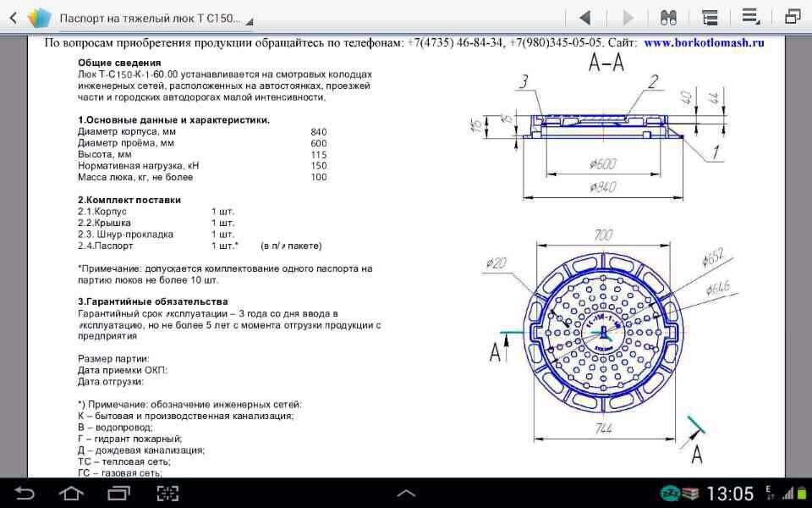Tap the value 840 for Диаметр корпуса
The width and height of the screenshot is (812, 508).
point(319,132)
